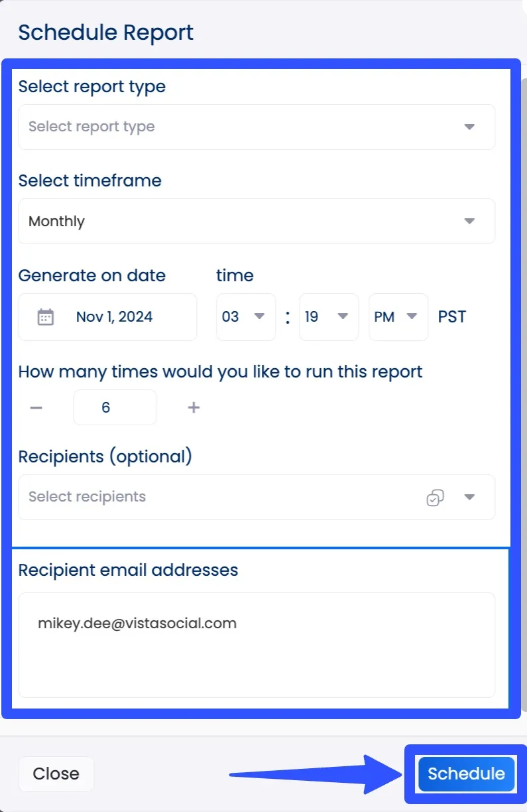Expand the Monthly timeframe dropdown

click(x=256, y=221)
